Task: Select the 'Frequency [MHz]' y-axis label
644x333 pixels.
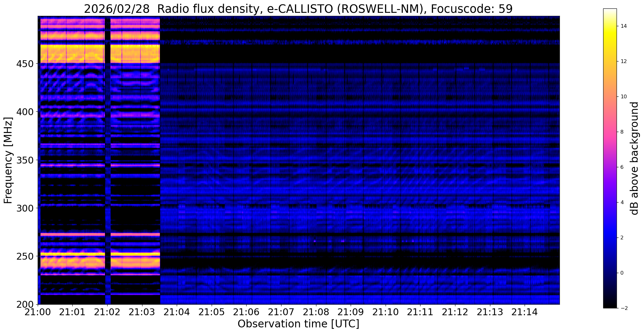Action: pos(8,160)
